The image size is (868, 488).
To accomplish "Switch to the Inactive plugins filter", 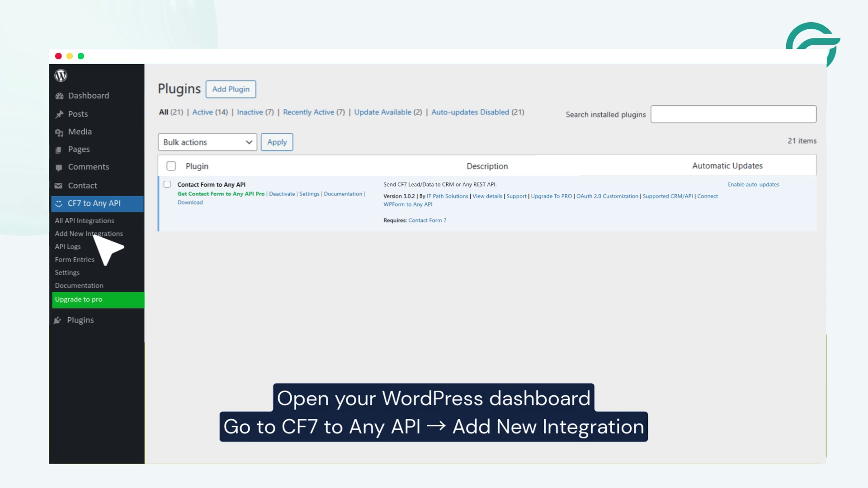I will point(250,112).
